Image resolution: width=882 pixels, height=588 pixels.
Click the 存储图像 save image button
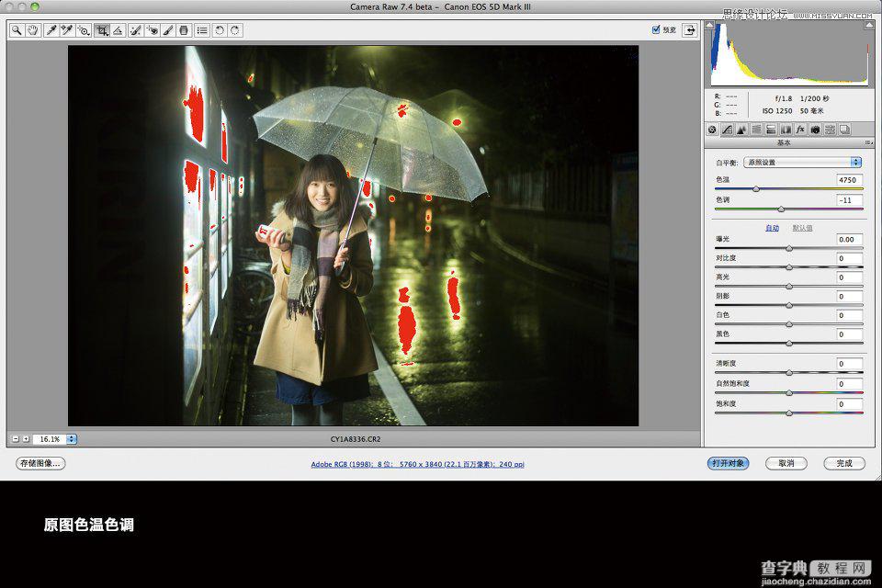[40, 463]
